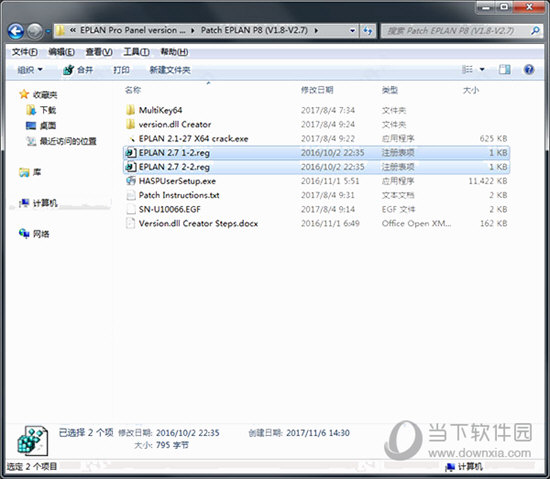Viewport: 550px width, 479px height.
Task: Click the 625 KB size cell
Action: coord(493,139)
